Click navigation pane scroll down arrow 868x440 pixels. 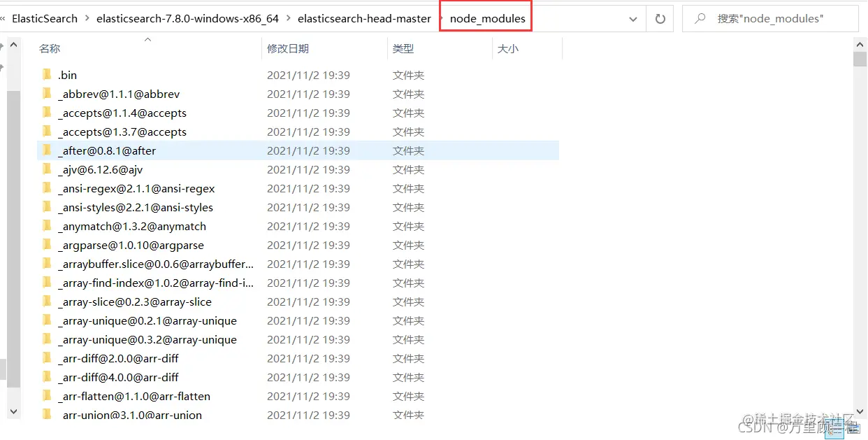tap(14, 411)
